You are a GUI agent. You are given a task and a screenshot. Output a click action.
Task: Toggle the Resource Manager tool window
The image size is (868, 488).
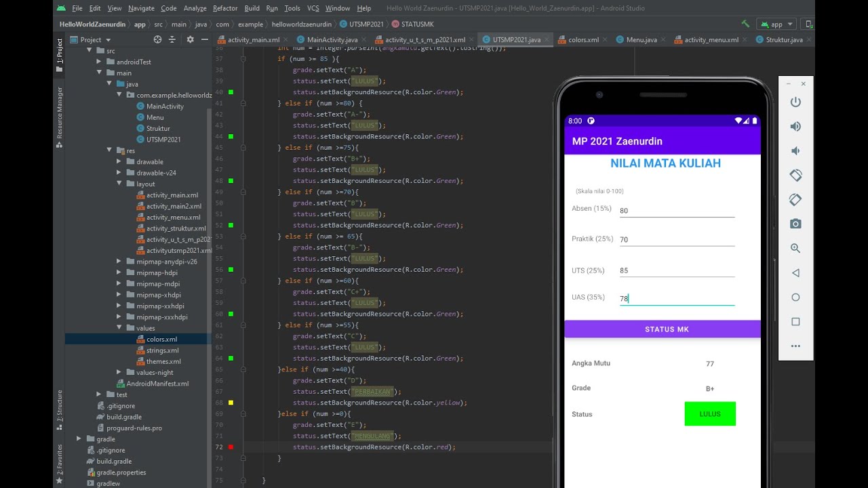(x=59, y=117)
